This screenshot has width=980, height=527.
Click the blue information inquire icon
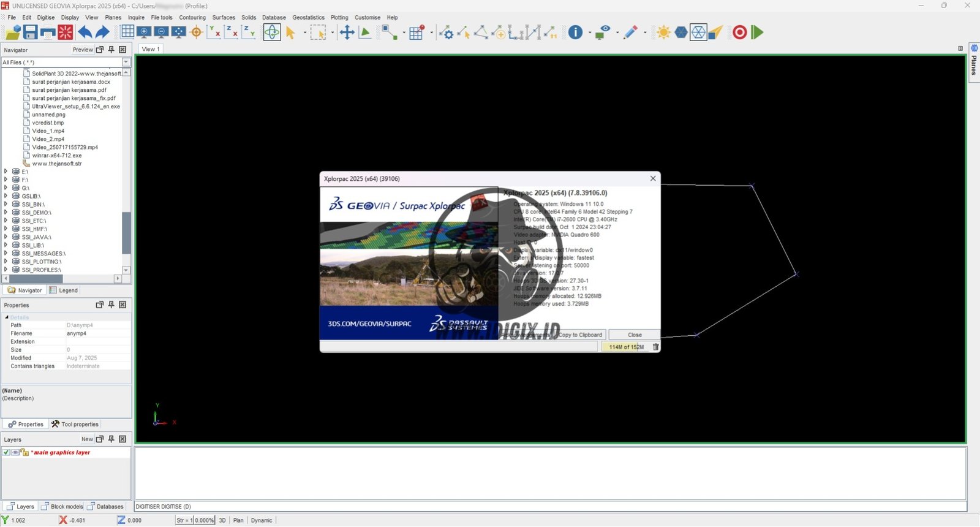576,32
